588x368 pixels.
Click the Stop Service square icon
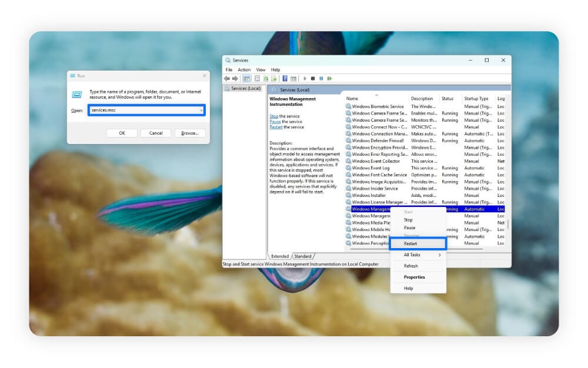tap(313, 79)
